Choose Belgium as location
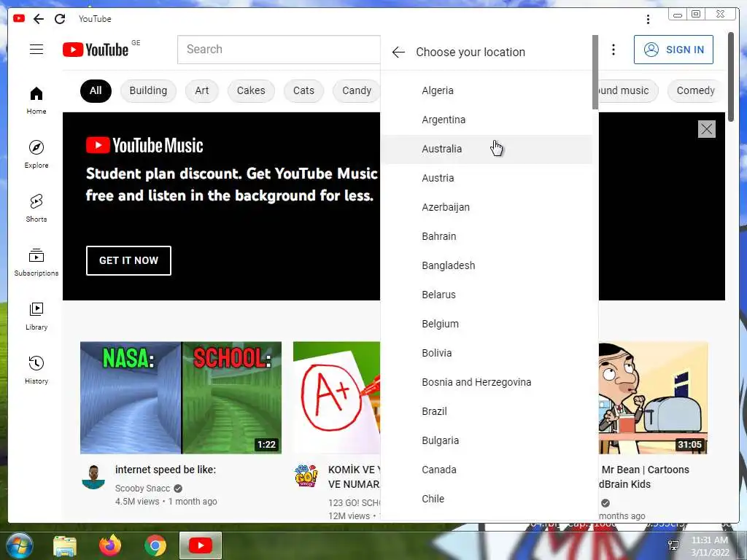 487,324
